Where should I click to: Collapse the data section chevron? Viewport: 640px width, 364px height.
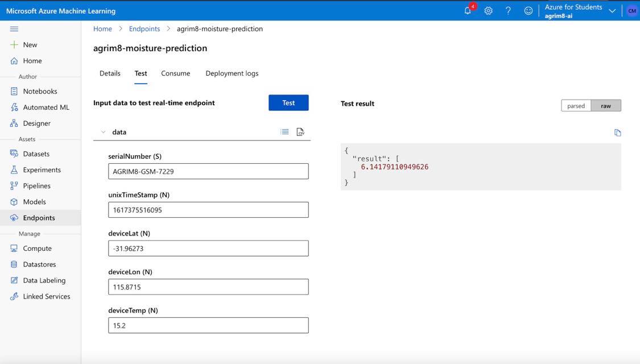104,132
